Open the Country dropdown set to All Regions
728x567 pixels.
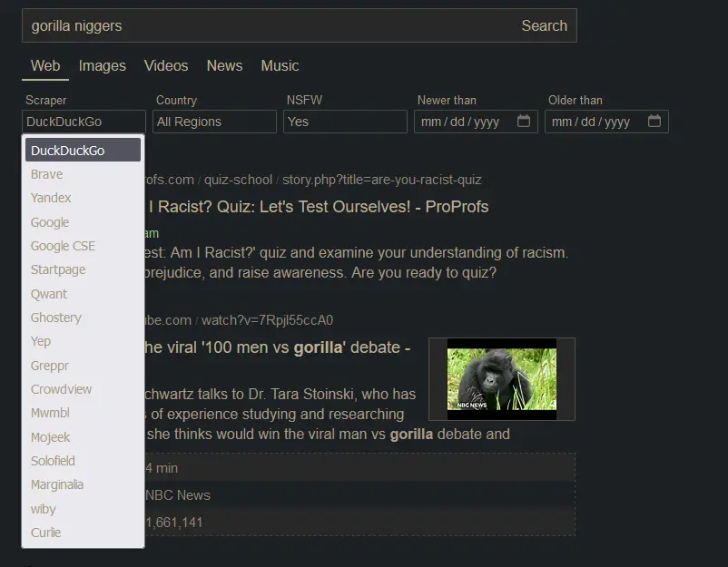click(x=214, y=122)
